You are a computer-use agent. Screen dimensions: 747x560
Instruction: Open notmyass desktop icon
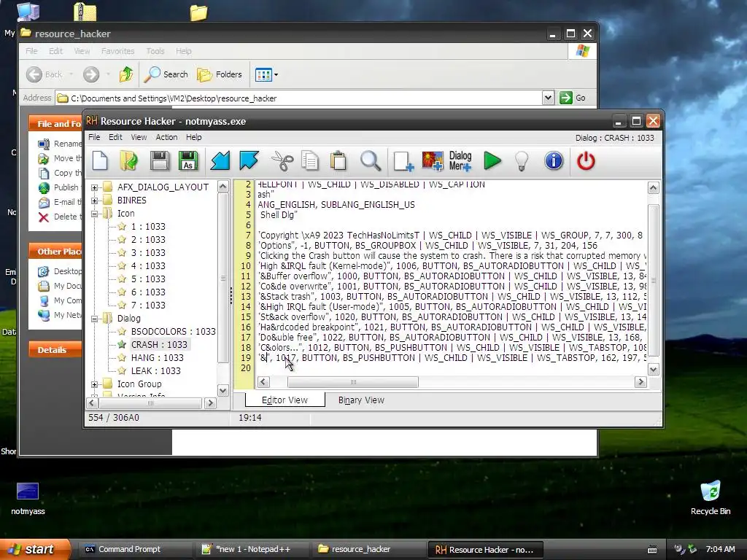28,499
